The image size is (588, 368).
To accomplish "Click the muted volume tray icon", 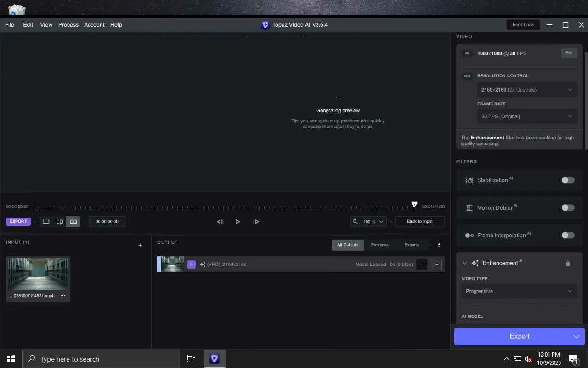I will (x=529, y=359).
